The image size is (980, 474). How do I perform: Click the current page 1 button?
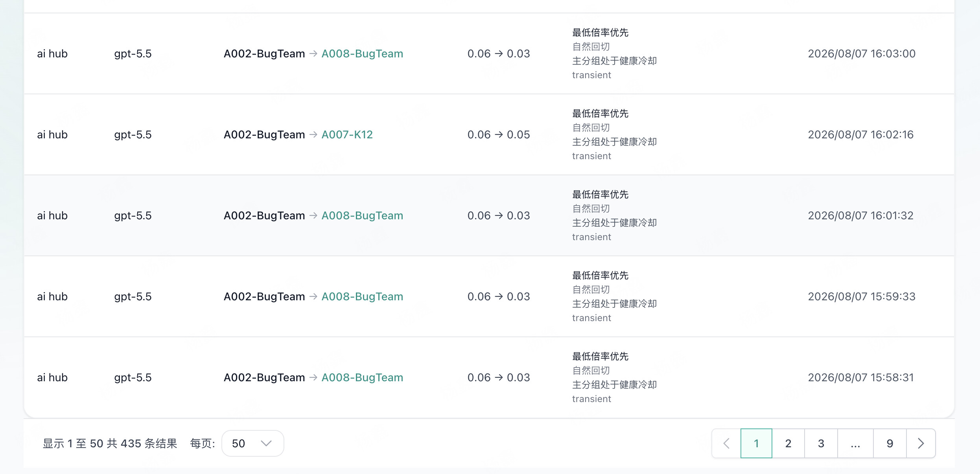click(756, 443)
